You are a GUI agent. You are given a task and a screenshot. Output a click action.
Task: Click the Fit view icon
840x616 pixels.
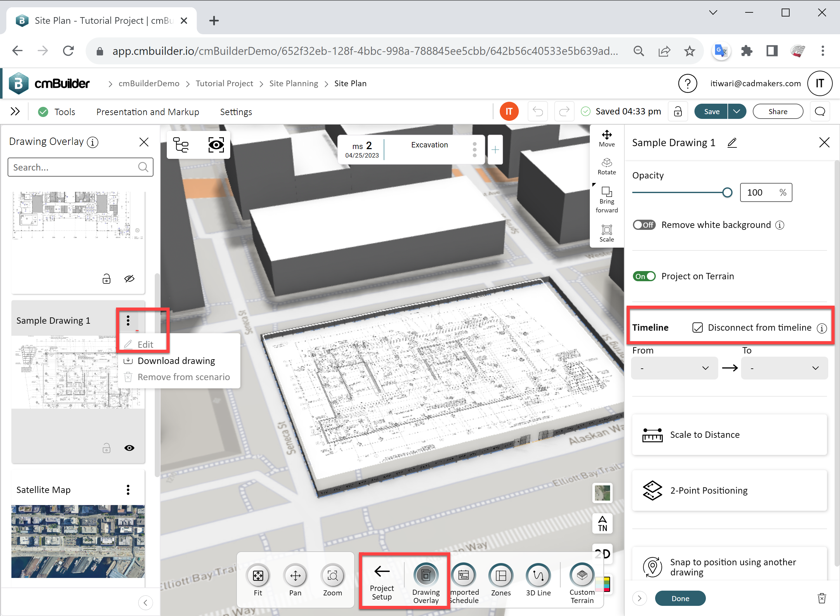[x=258, y=576]
